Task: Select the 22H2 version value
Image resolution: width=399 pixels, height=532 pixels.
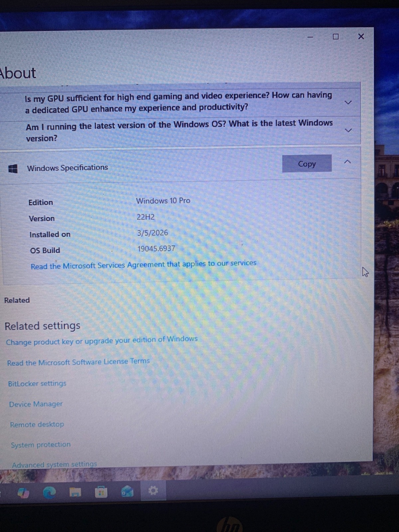Action: click(146, 217)
